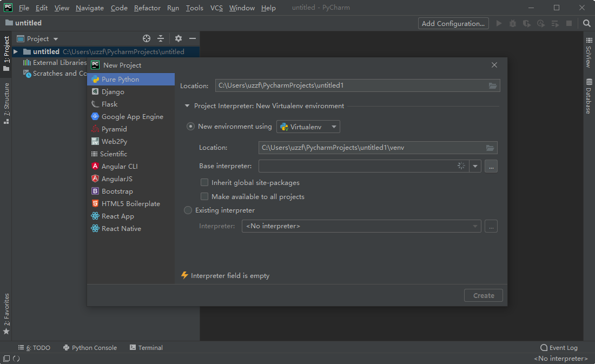Select the React Native project type

(131, 228)
